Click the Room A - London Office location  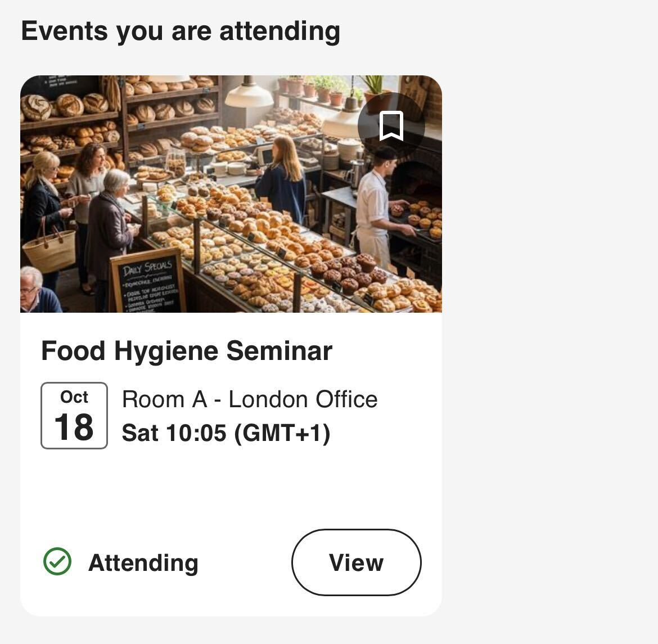pyautogui.click(x=250, y=399)
